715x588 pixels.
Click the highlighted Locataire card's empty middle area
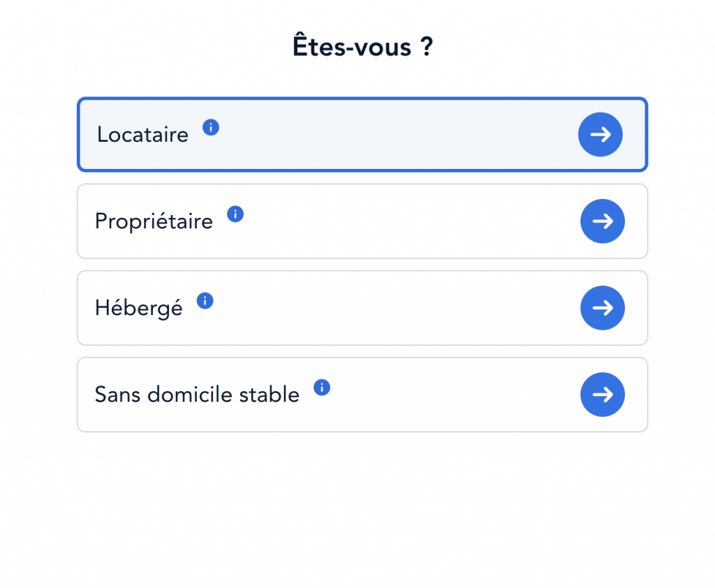click(x=391, y=134)
